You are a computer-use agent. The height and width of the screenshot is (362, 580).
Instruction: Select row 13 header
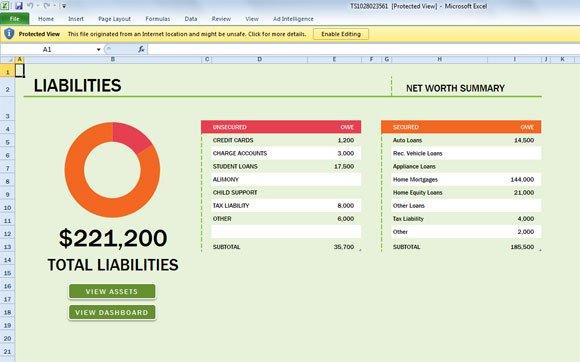(x=7, y=247)
